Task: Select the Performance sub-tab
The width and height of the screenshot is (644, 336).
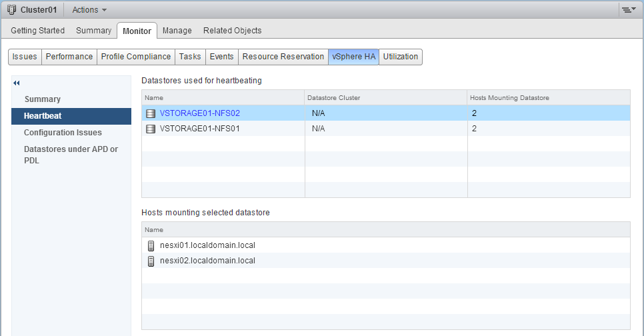Action: coord(69,57)
